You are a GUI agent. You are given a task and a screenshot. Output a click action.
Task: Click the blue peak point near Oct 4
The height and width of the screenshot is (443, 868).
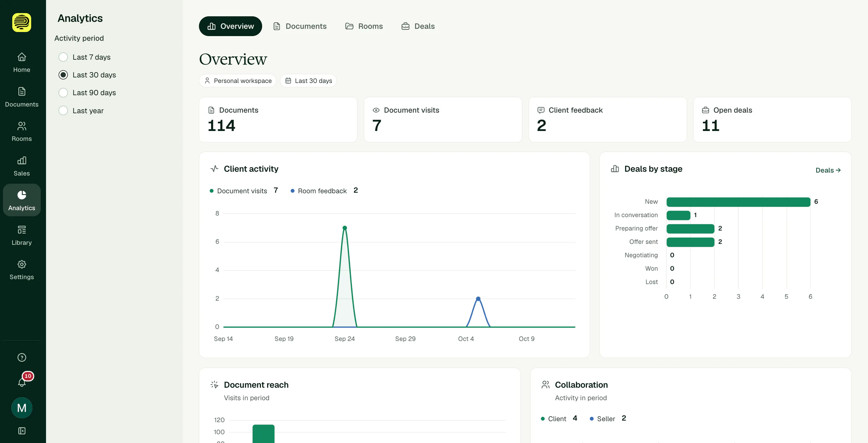478,299
